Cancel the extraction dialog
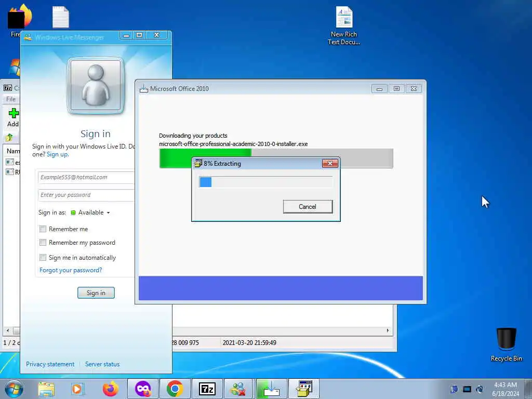532x399 pixels. point(308,207)
